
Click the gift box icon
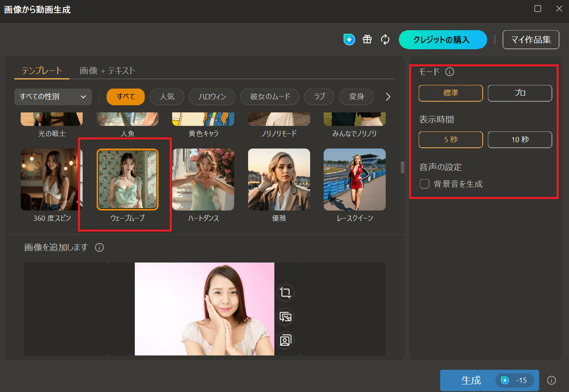coord(367,39)
